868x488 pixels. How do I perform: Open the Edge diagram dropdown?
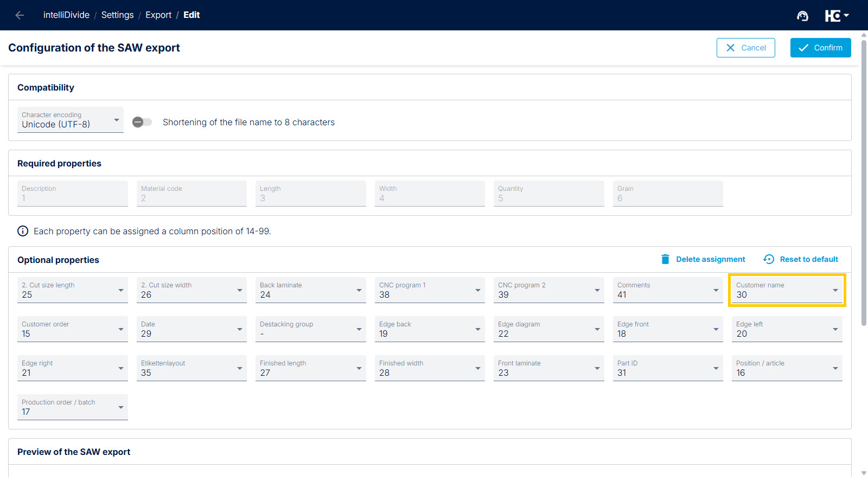[549, 329]
